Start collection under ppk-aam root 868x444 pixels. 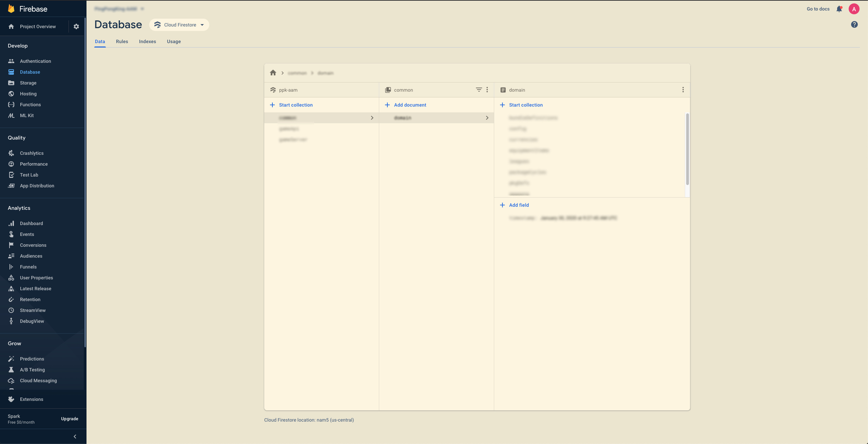click(291, 105)
